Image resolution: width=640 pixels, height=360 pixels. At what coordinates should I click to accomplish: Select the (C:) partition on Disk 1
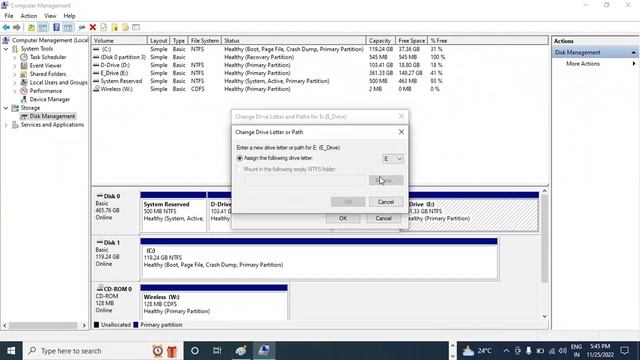click(x=319, y=259)
